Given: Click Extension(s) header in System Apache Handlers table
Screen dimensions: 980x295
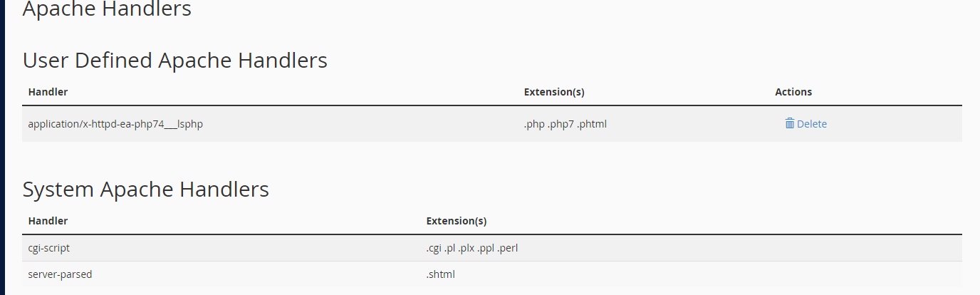Looking at the screenshot, I should pyautogui.click(x=457, y=221).
